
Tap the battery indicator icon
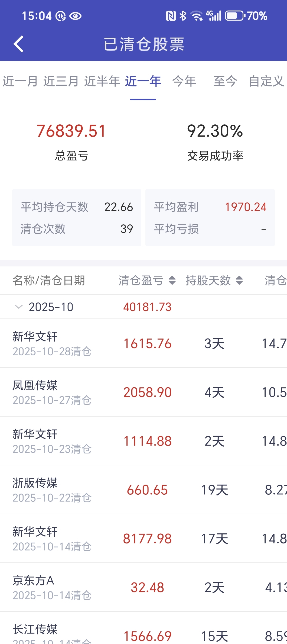tap(235, 16)
